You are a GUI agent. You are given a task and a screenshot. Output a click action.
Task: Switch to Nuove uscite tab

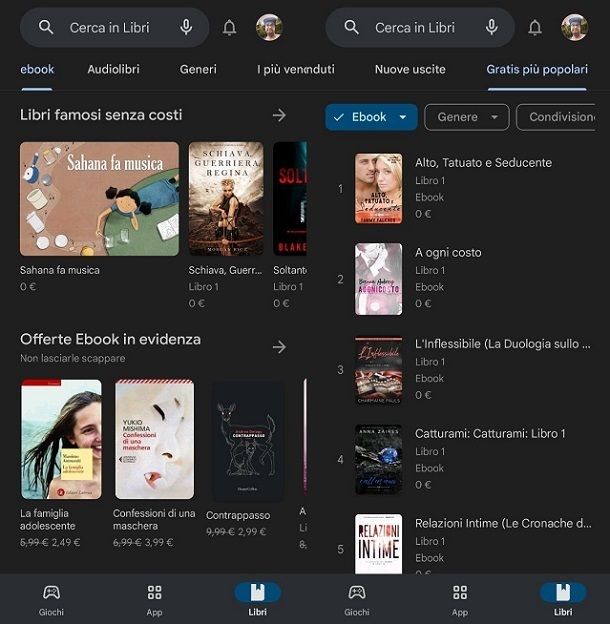tap(410, 70)
